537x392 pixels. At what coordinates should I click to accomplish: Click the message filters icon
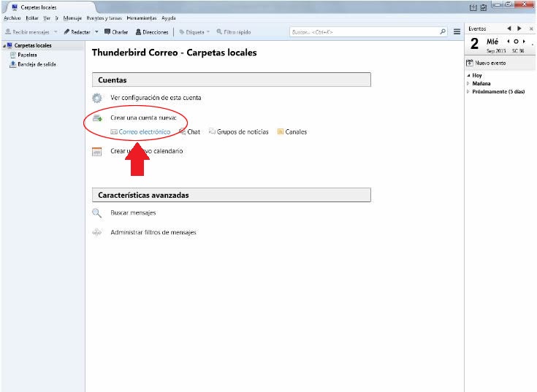click(x=97, y=233)
